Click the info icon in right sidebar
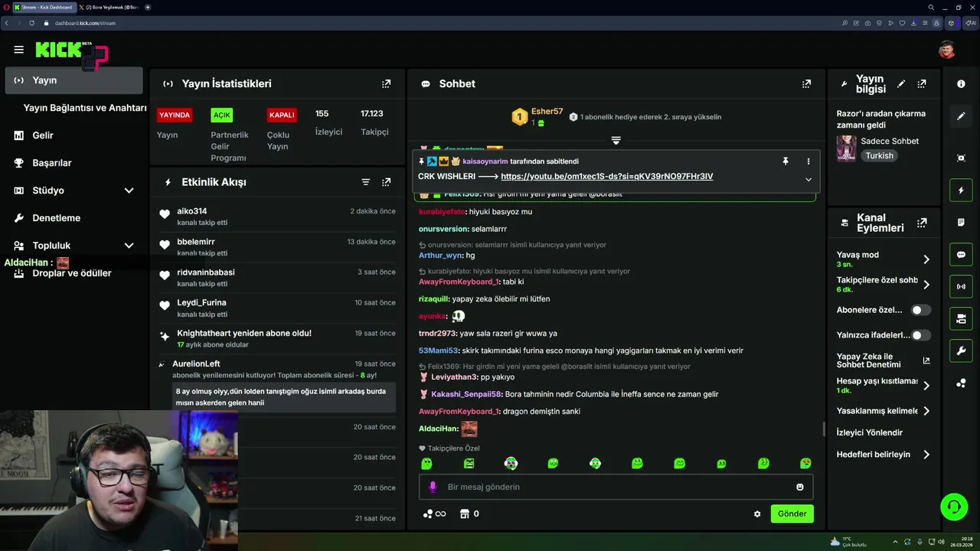This screenshot has height=551, width=980. pyautogui.click(x=961, y=83)
